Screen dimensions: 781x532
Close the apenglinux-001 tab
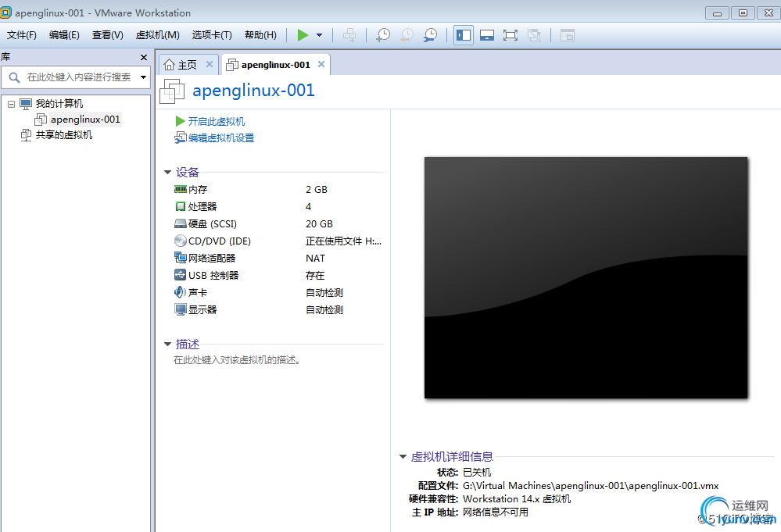point(321,64)
